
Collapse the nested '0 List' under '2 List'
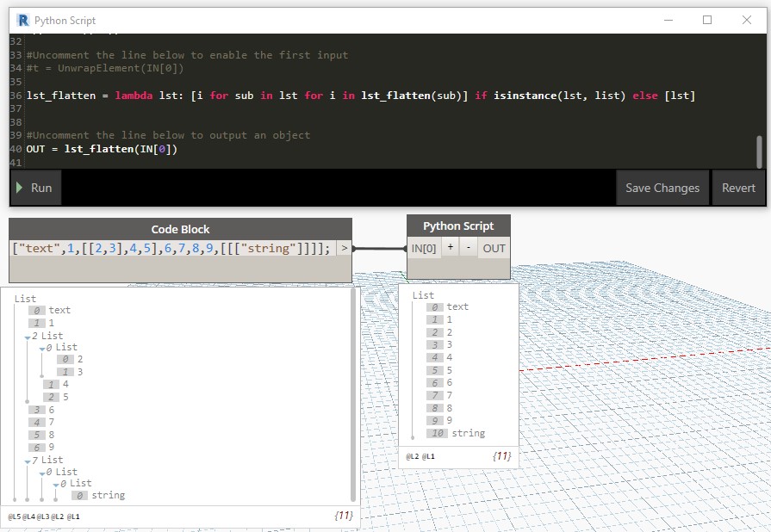coord(42,349)
